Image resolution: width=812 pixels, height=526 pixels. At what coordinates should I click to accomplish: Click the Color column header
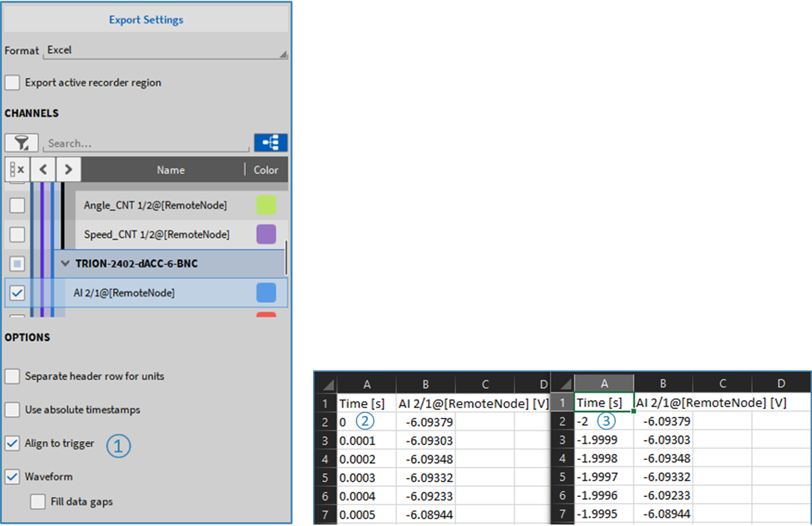pyautogui.click(x=266, y=170)
